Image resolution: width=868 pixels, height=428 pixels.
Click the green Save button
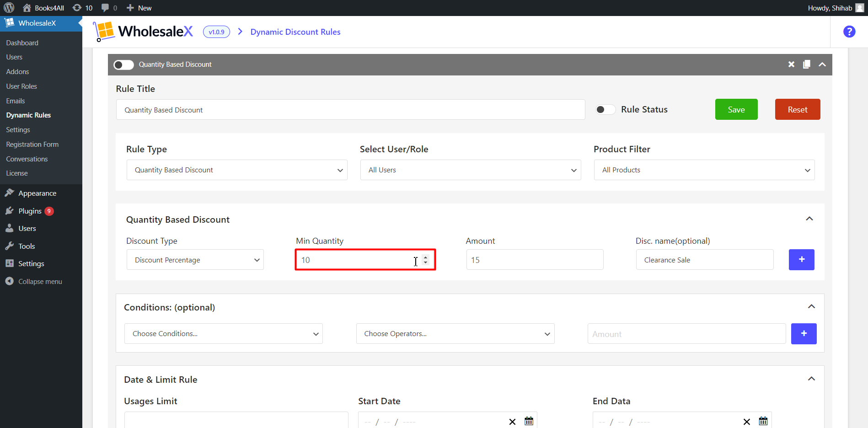(x=736, y=109)
